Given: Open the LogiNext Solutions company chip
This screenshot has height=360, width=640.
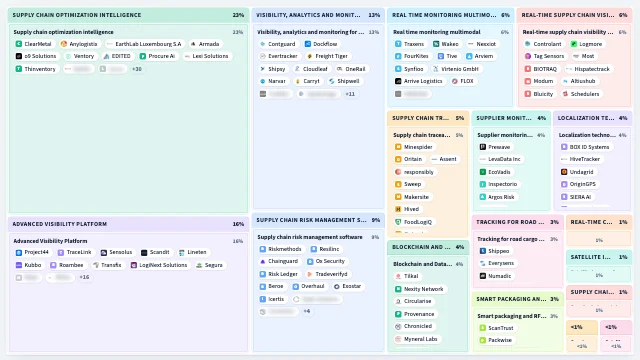Looking at the screenshot, I should click(159, 265).
